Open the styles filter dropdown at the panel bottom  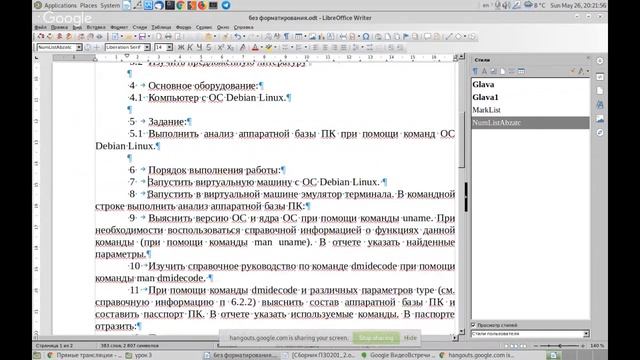tap(586, 333)
